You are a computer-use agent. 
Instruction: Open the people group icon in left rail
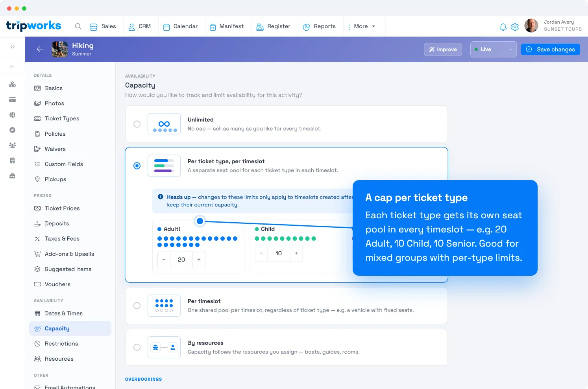pyautogui.click(x=13, y=145)
